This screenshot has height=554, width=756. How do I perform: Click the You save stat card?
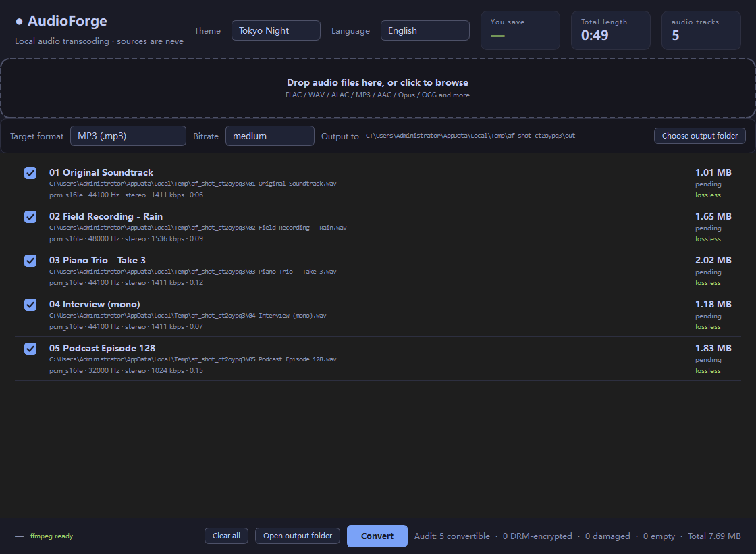pos(520,30)
